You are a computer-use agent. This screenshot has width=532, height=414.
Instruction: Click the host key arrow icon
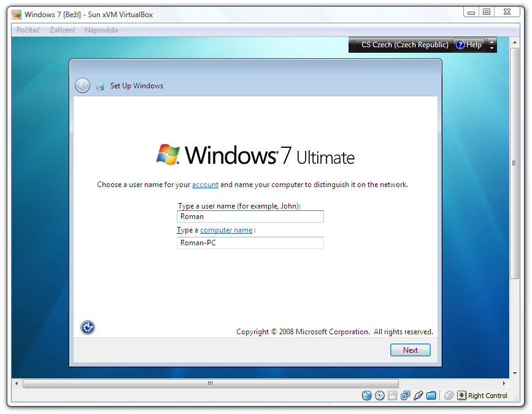pos(462,396)
